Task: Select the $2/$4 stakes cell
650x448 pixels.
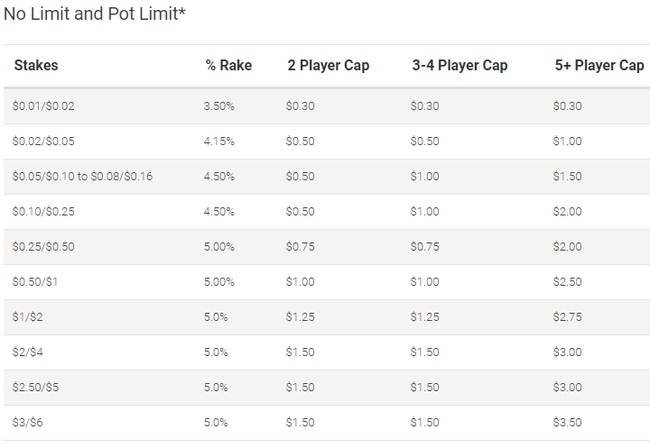Action: pyautogui.click(x=28, y=352)
